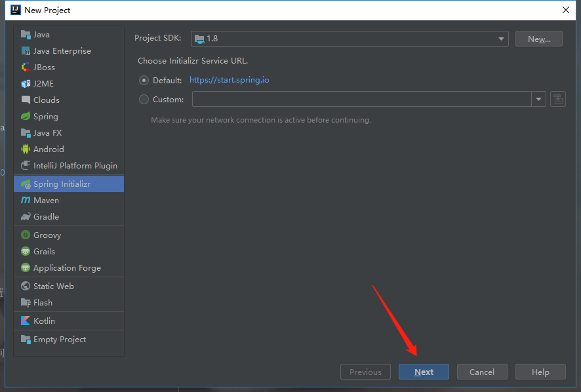Pick the IntelliJ Platform Plugin icon
581x392 pixels.
click(x=26, y=165)
